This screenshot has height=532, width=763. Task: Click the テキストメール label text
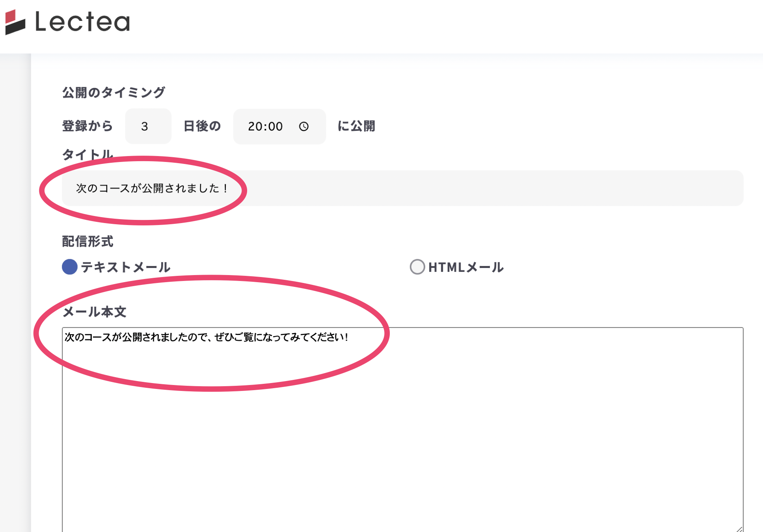tap(126, 267)
